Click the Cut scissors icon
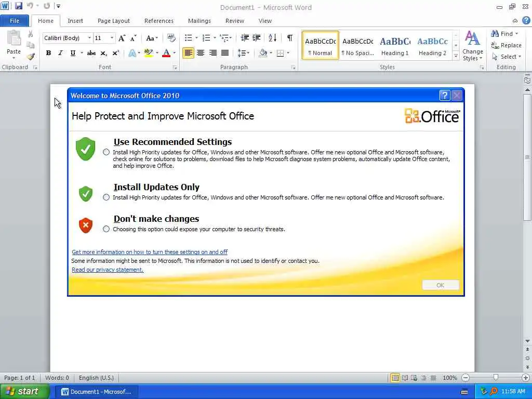 pyautogui.click(x=31, y=34)
